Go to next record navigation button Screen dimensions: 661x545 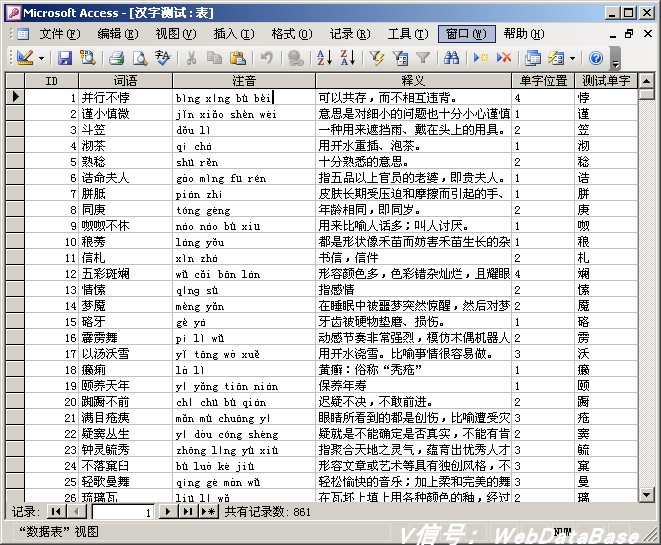click(168, 512)
